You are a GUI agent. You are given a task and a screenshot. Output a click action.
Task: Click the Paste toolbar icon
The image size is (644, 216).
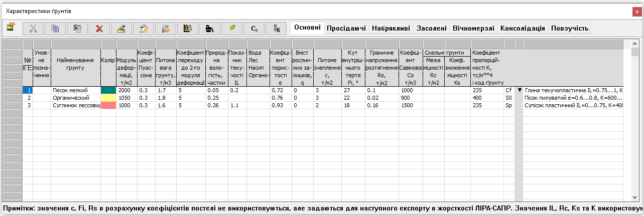click(x=77, y=29)
